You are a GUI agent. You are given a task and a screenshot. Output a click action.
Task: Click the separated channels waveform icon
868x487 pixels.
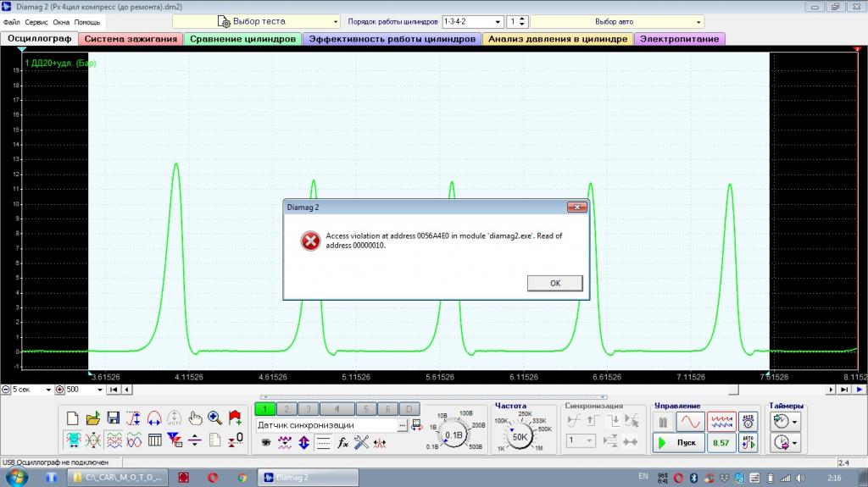point(114,440)
